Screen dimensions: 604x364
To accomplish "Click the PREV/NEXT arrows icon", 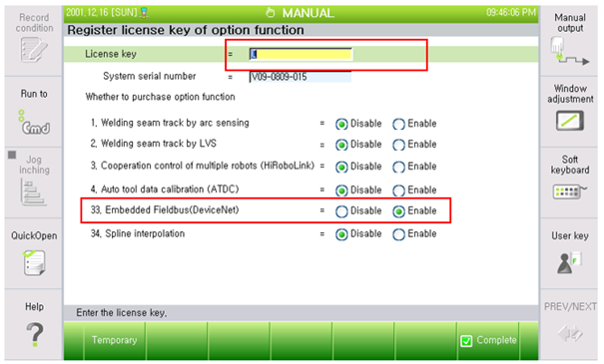I will [x=570, y=333].
